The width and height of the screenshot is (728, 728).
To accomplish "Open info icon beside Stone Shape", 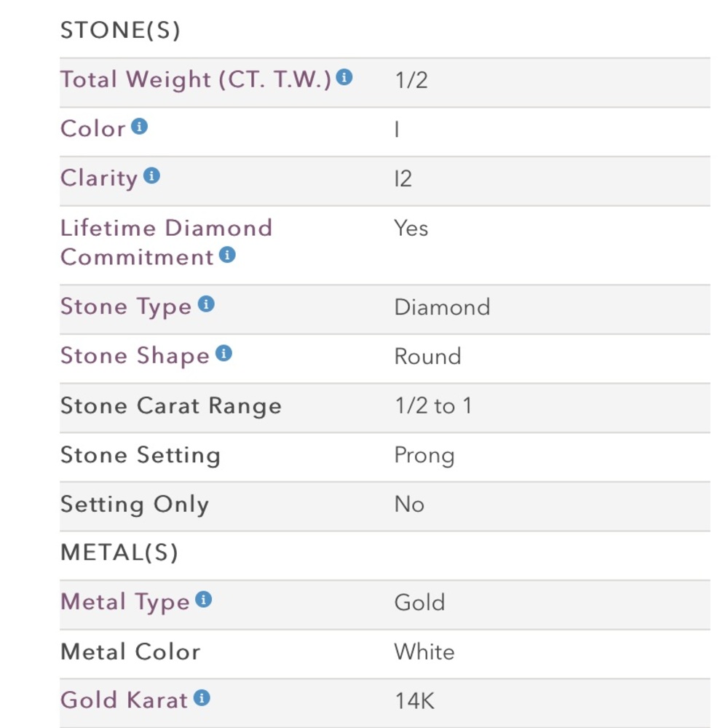I will point(224,354).
